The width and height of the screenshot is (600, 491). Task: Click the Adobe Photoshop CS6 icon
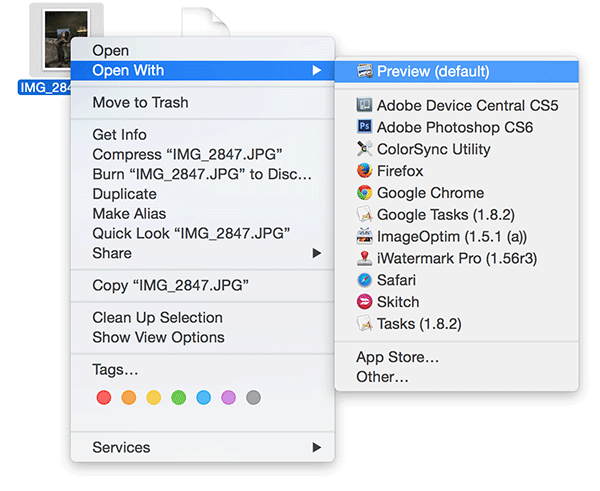point(364,127)
